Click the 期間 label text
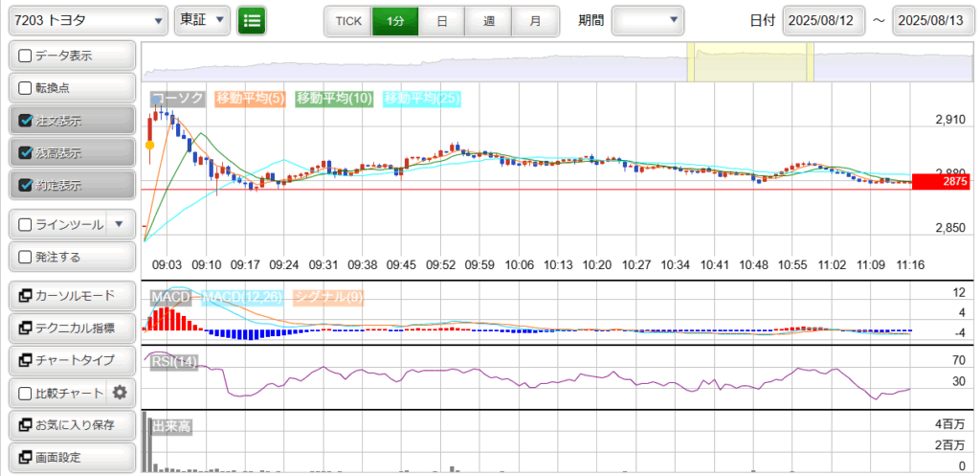Image resolution: width=980 pixels, height=476 pixels. pyautogui.click(x=591, y=21)
